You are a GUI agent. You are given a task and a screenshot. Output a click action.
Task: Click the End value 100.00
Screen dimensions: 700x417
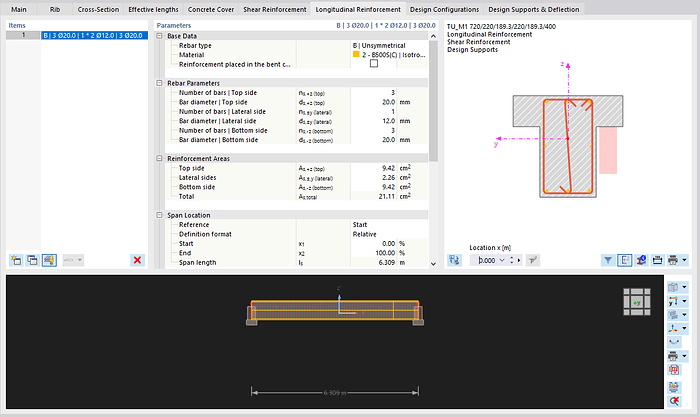[x=385, y=253]
